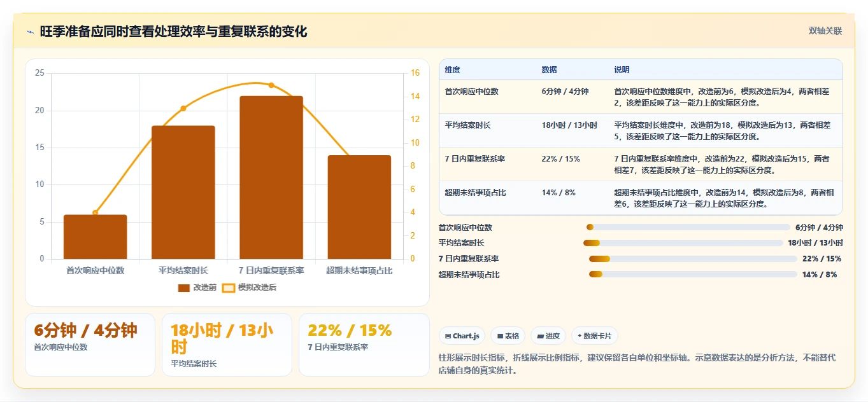Image resolution: width=868 pixels, height=402 pixels.
Task: Open the 18小时 / 13小时 data card
Action: pos(227,345)
